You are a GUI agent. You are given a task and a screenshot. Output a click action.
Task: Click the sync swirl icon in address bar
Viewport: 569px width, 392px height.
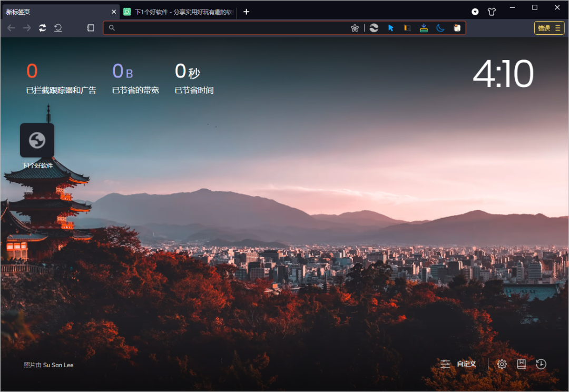coord(374,28)
